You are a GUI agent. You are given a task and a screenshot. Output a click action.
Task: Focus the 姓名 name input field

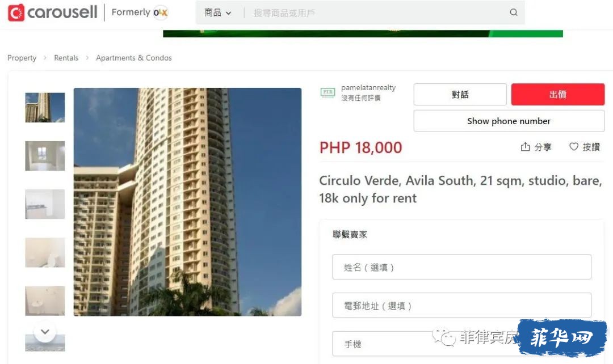click(461, 267)
